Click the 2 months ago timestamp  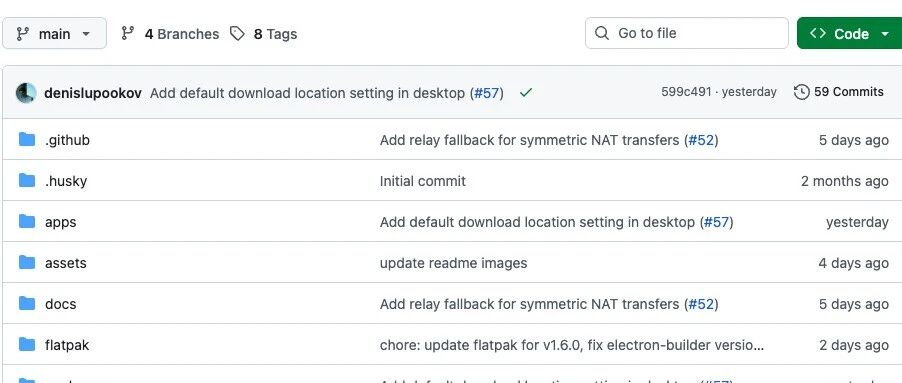[x=844, y=181]
